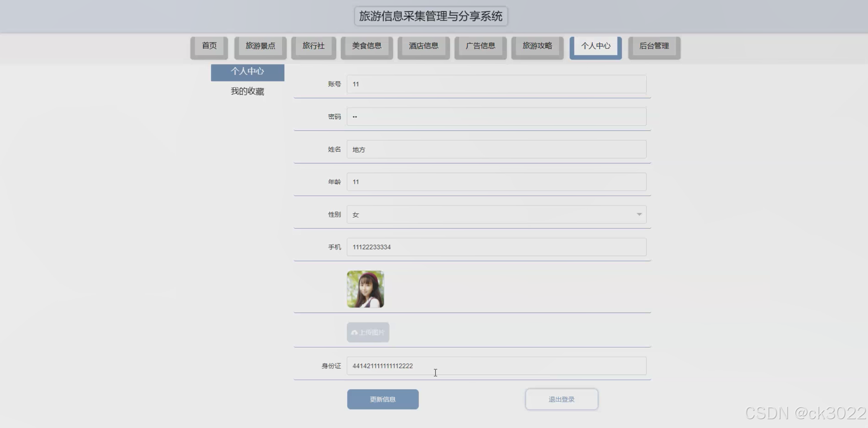
Task: Click the user avatar photo thumbnail
Action: [365, 289]
